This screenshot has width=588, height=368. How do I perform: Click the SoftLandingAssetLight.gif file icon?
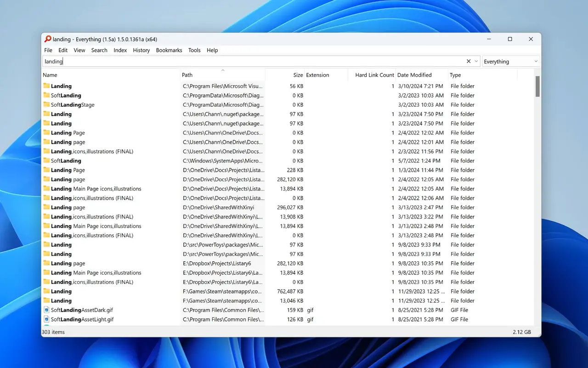[46, 319]
